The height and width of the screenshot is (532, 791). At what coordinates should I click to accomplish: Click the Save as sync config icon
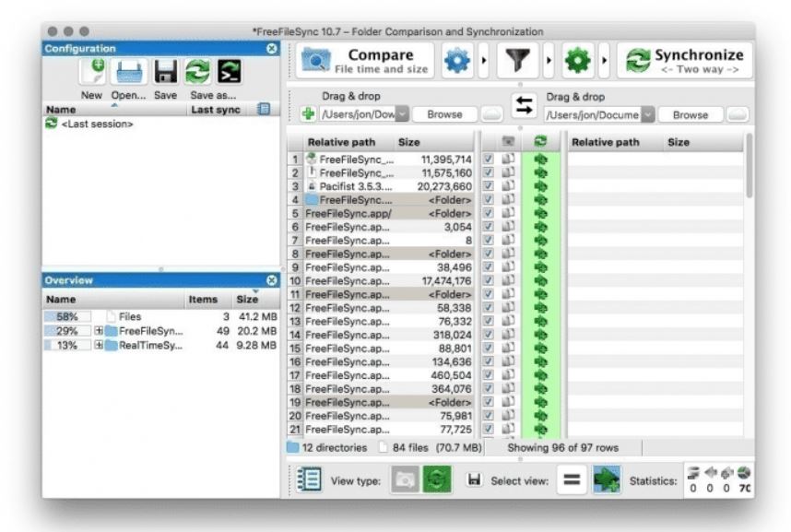(x=197, y=72)
